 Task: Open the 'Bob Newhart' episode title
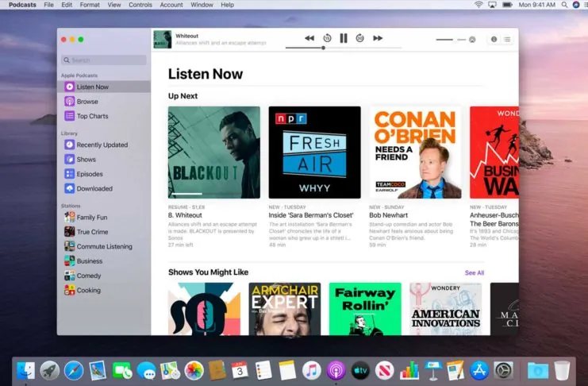388,215
